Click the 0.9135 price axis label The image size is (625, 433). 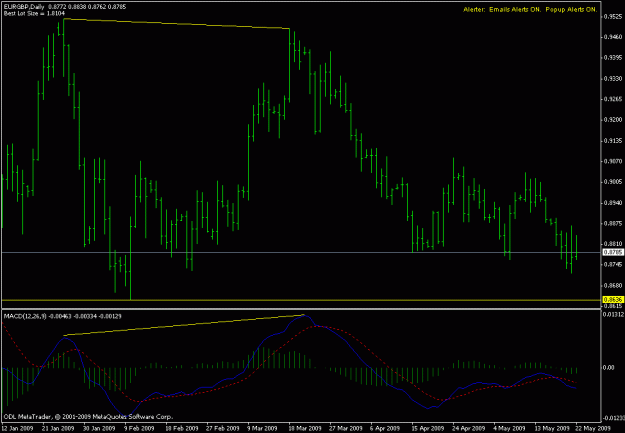pos(613,141)
